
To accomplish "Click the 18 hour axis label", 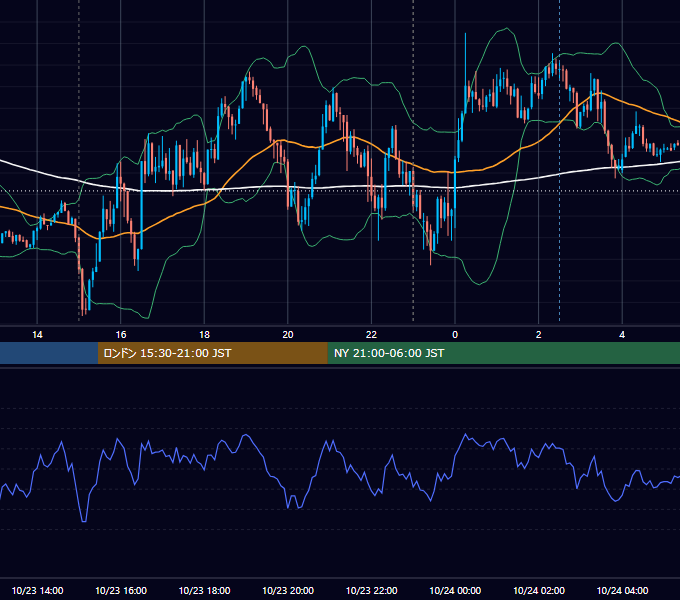I will click(x=204, y=335).
